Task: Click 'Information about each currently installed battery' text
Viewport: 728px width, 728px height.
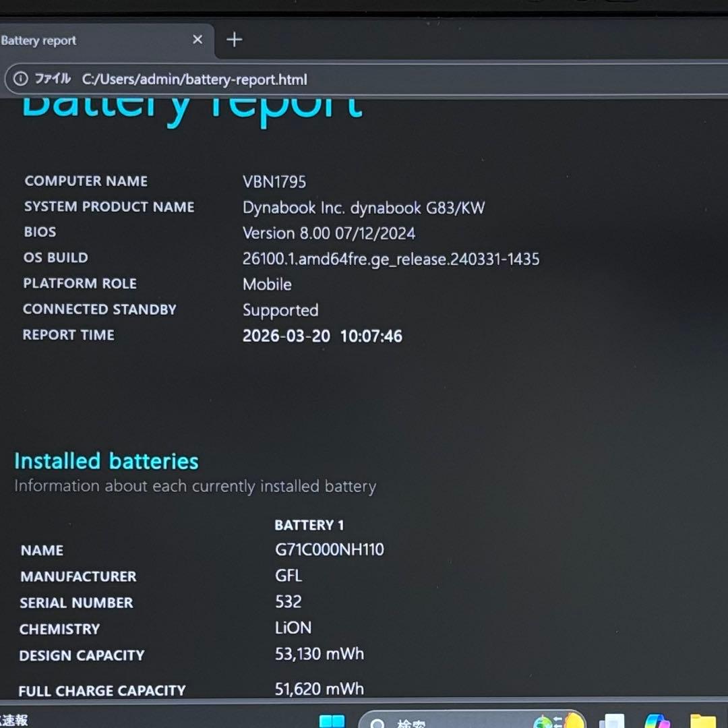Action: 195,486
